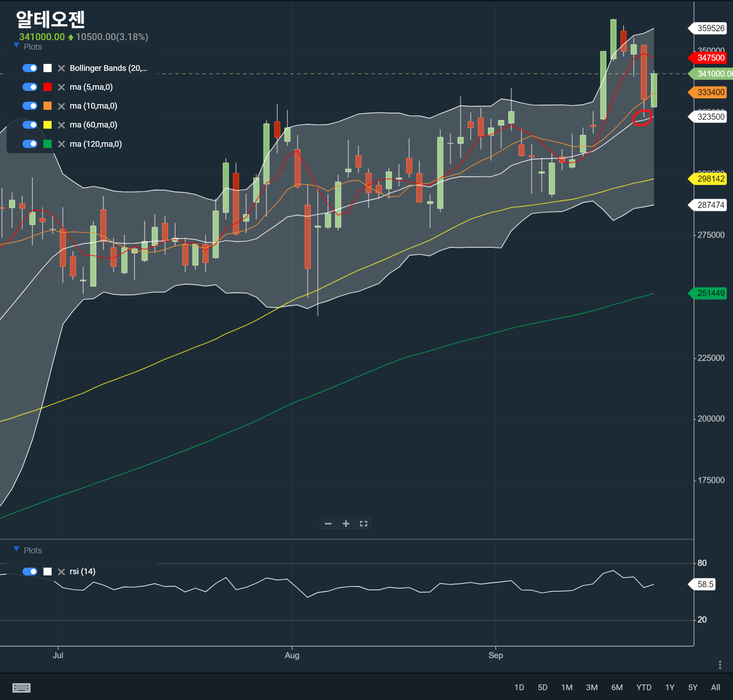Remove the ma (5,ma,0) indicator

point(61,87)
